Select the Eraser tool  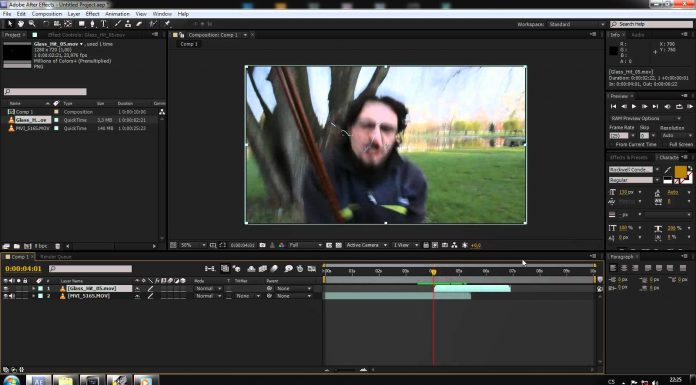139,24
